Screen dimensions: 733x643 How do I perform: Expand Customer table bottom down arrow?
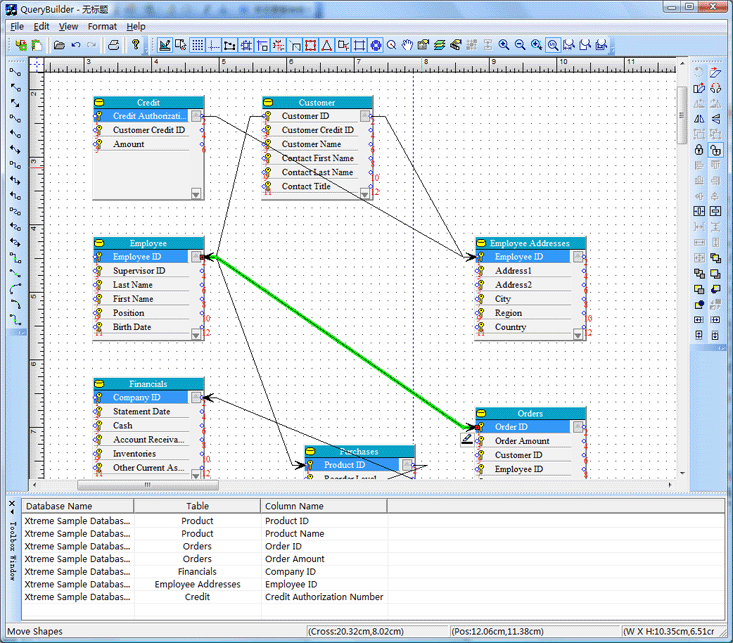[x=365, y=193]
